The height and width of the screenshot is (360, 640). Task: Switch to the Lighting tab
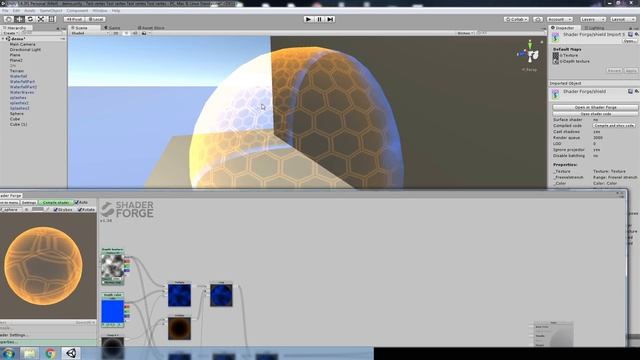594,28
